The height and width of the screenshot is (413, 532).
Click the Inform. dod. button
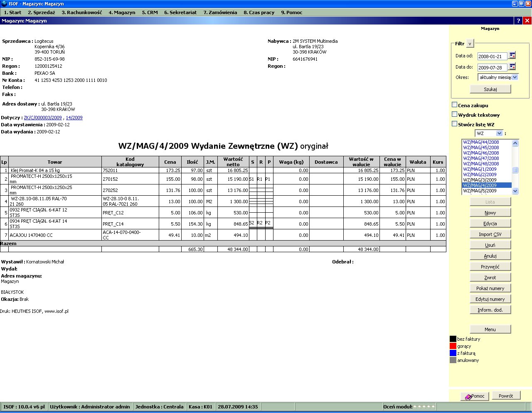[x=490, y=310]
